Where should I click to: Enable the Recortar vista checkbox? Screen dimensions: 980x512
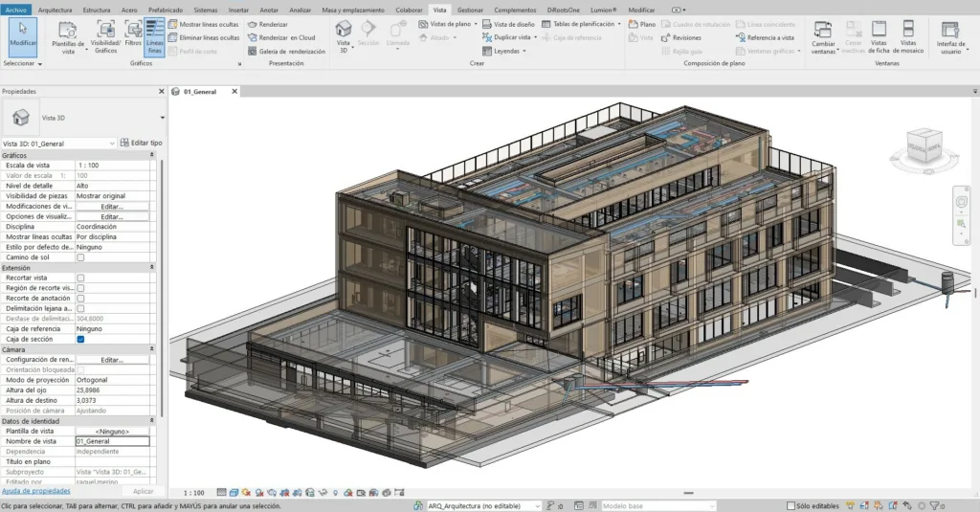(x=80, y=278)
